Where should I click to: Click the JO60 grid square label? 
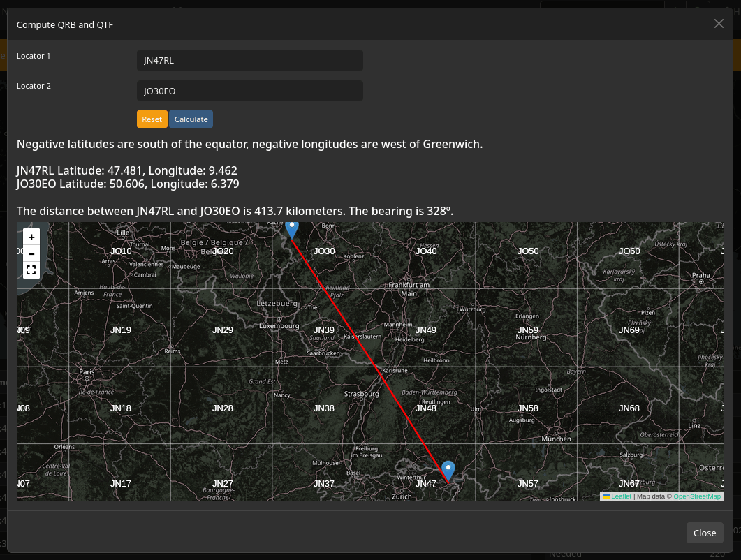pyautogui.click(x=629, y=251)
